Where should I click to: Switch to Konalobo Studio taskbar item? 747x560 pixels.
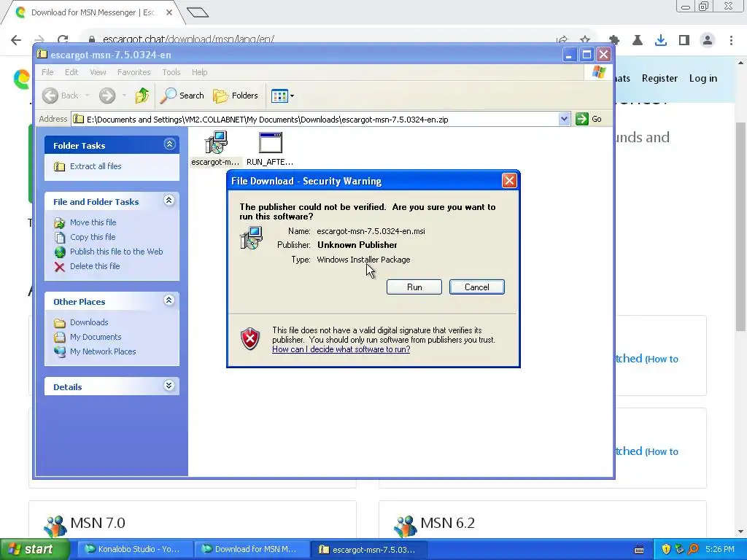point(133,550)
